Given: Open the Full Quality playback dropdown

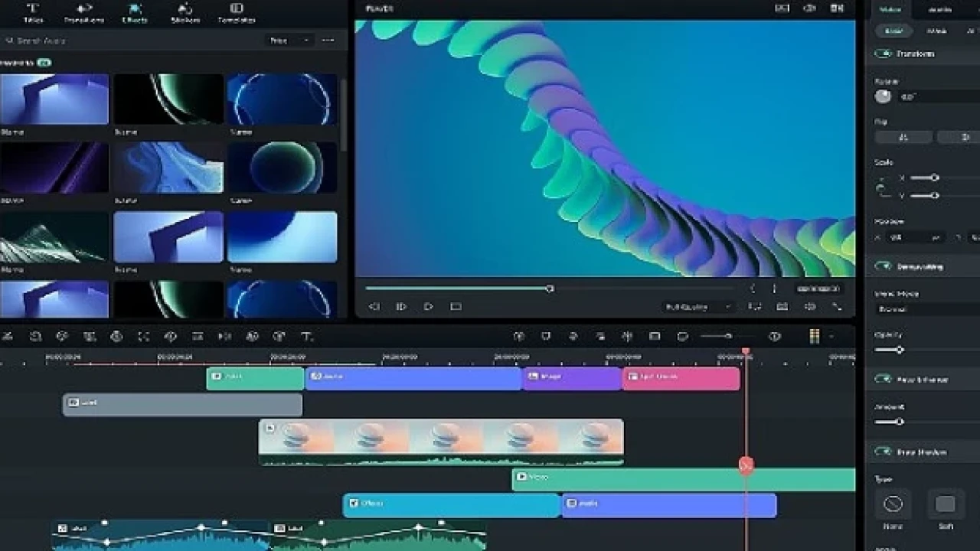Looking at the screenshot, I should coord(697,307).
